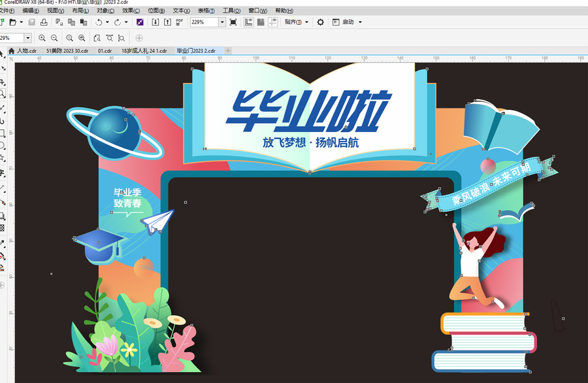Select the Zoom tool in toolbox

coord(2,93)
